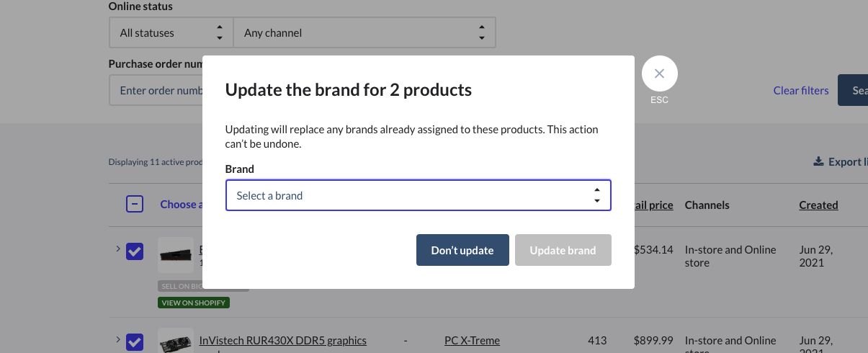868x353 pixels.
Task: Click the purchase order number input field
Action: (156, 91)
